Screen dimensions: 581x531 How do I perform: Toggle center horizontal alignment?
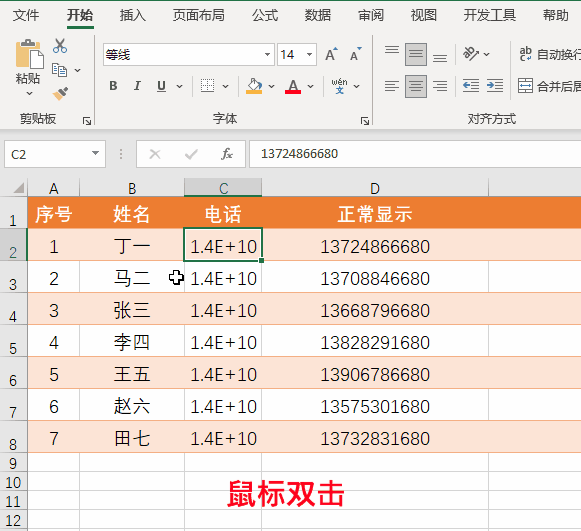pyautogui.click(x=416, y=86)
